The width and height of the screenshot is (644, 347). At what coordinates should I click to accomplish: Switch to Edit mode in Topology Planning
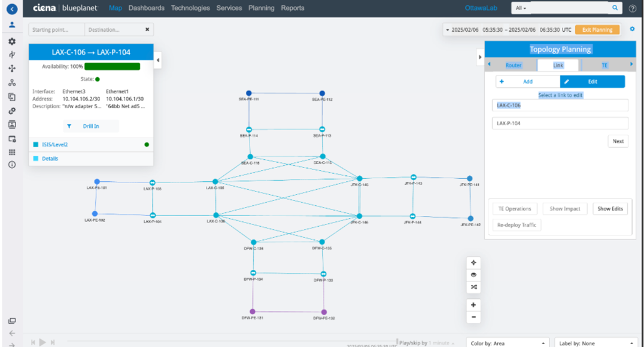[x=592, y=81]
